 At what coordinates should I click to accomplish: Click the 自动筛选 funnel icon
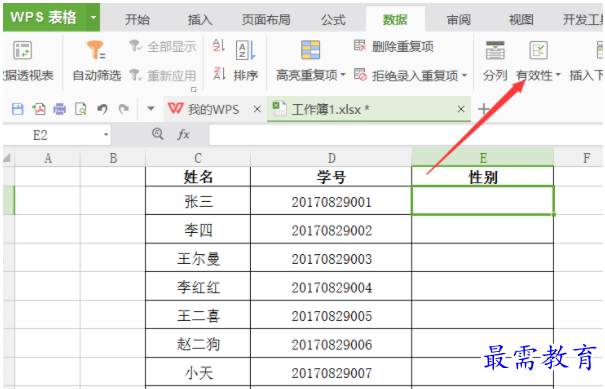(x=96, y=50)
